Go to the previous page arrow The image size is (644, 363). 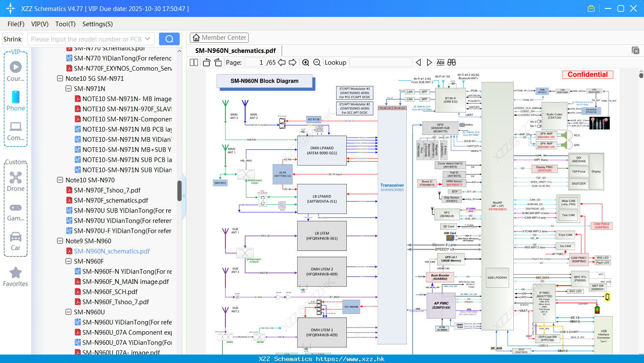(282, 63)
